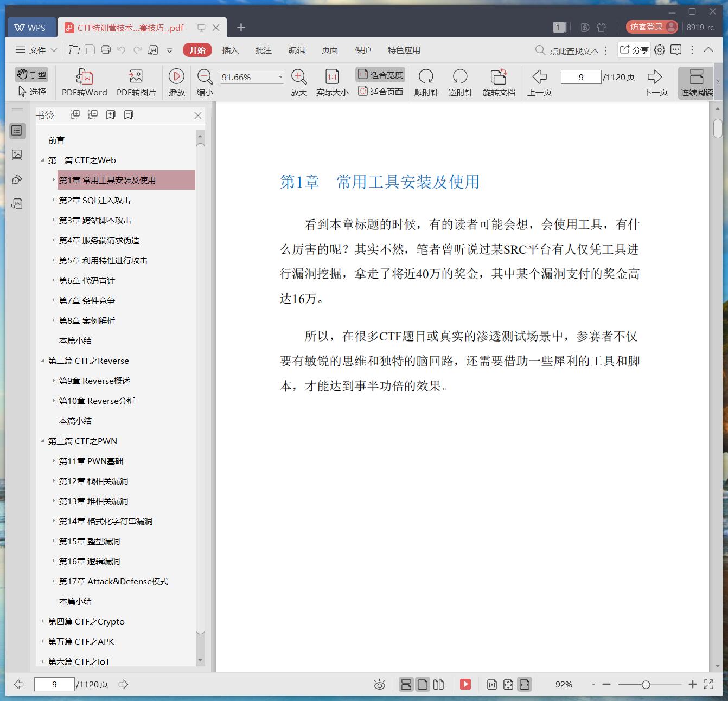Collapse all bookmarks icon
Image resolution: width=728 pixels, height=701 pixels.
[x=93, y=114]
